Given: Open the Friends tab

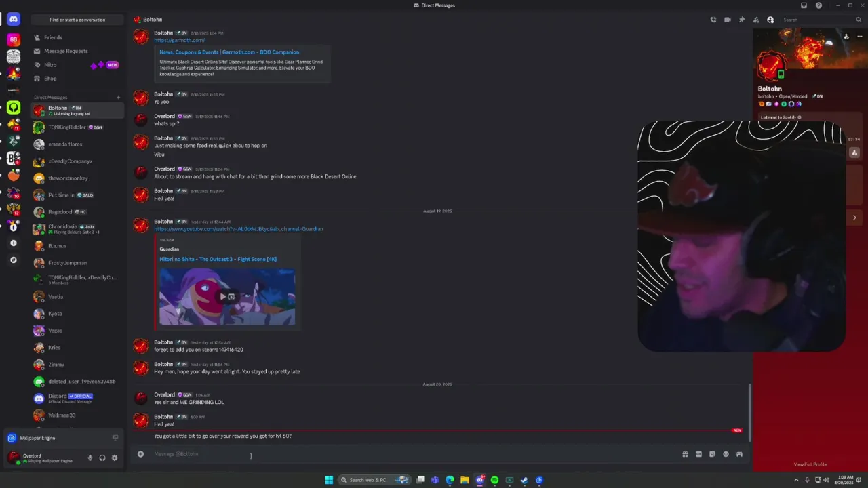Looking at the screenshot, I should pyautogui.click(x=77, y=37).
